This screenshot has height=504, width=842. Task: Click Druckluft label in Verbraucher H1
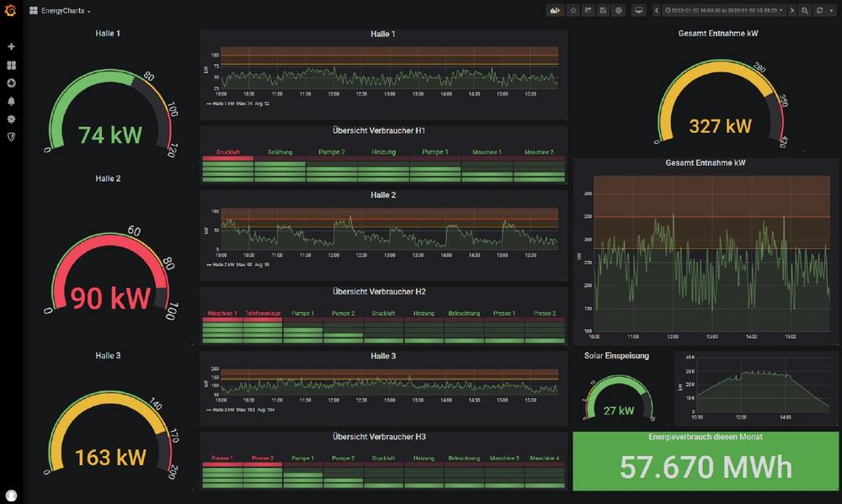(227, 152)
